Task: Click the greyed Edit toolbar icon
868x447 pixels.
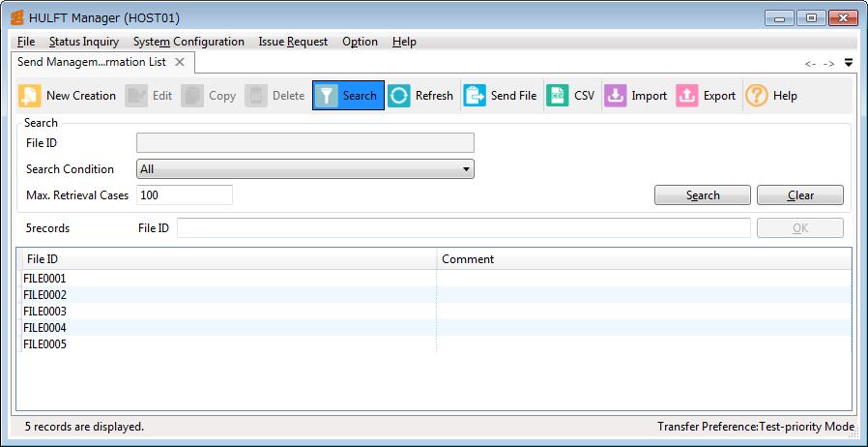Action: click(136, 96)
